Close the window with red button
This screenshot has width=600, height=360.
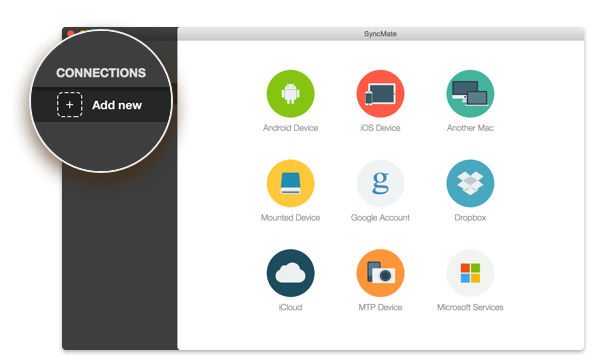coord(70,34)
